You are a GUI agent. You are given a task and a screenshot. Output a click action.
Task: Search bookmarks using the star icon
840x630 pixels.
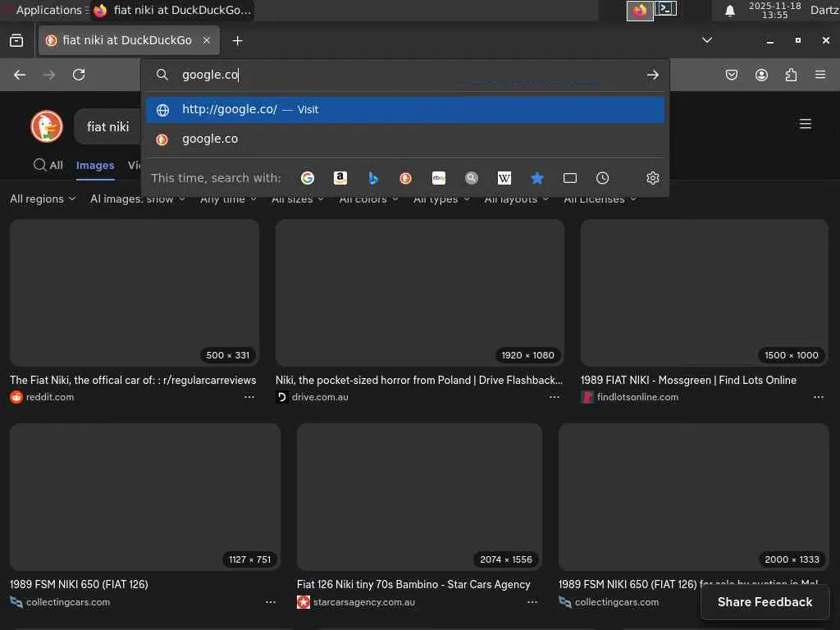(x=536, y=178)
